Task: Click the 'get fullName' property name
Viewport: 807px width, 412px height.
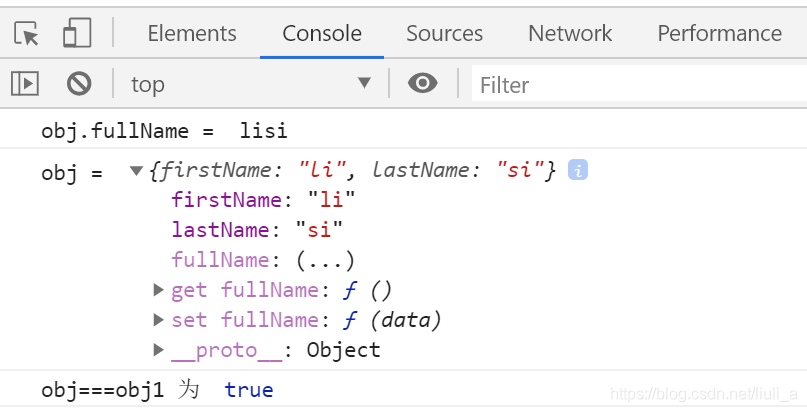Action: [245, 290]
